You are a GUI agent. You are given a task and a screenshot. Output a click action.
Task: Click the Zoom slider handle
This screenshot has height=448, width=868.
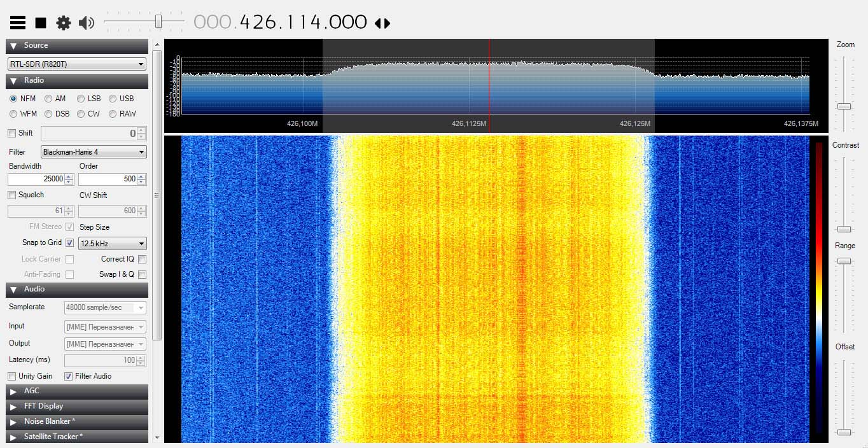[844, 106]
